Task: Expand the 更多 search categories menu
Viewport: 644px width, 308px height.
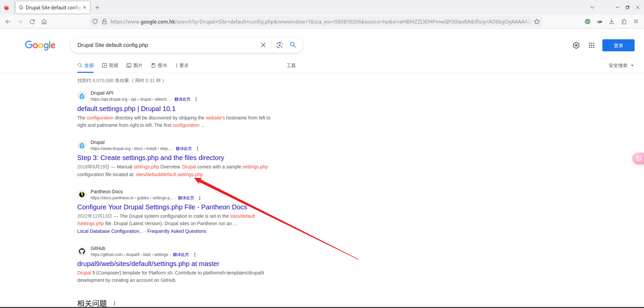Action: coord(182,65)
